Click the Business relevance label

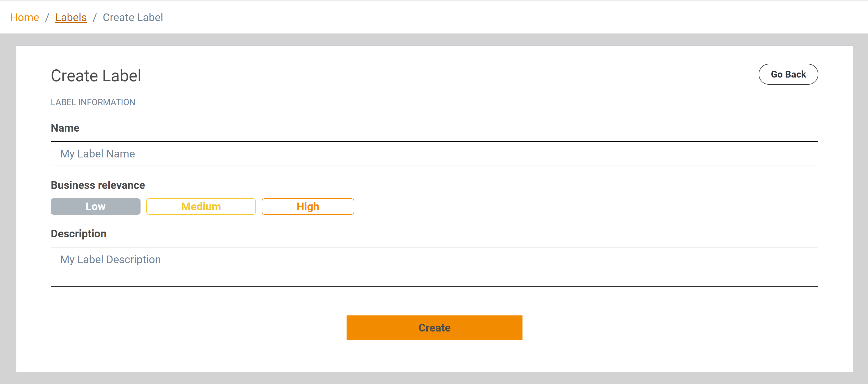pyautogui.click(x=98, y=185)
